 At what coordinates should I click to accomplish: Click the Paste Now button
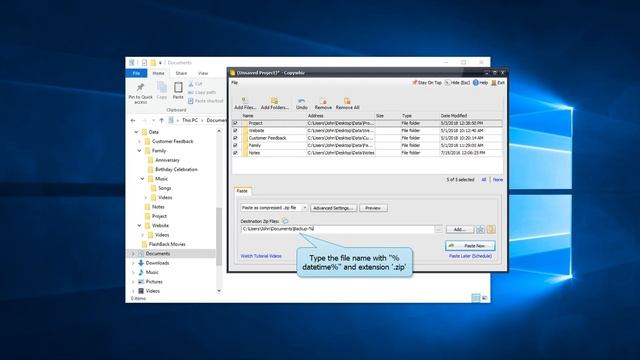pyautogui.click(x=470, y=246)
